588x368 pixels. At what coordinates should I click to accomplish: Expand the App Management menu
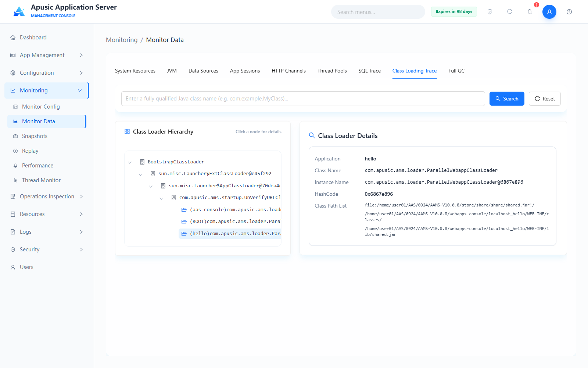[x=47, y=55]
